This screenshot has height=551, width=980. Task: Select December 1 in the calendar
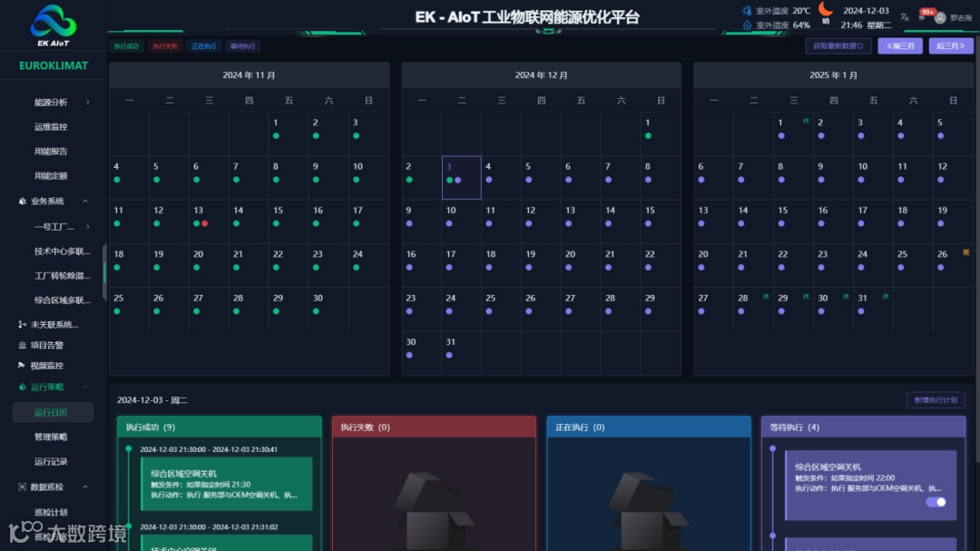pyautogui.click(x=661, y=133)
